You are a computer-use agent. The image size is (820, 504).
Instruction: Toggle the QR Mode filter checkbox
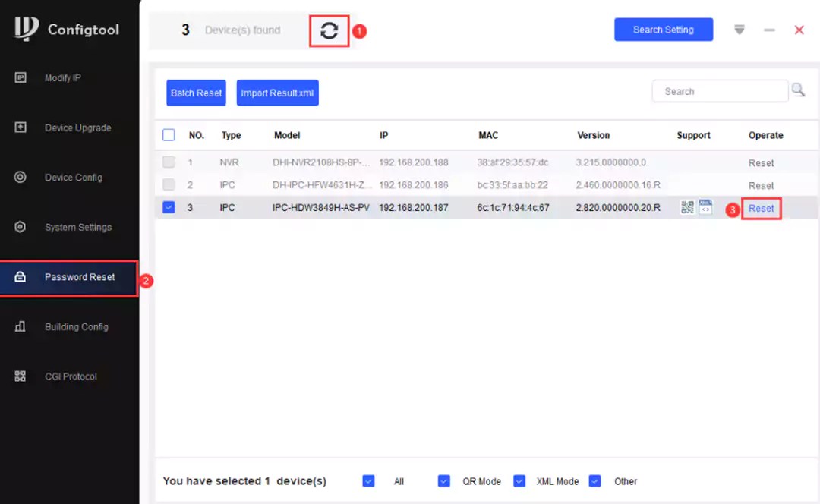[443, 481]
